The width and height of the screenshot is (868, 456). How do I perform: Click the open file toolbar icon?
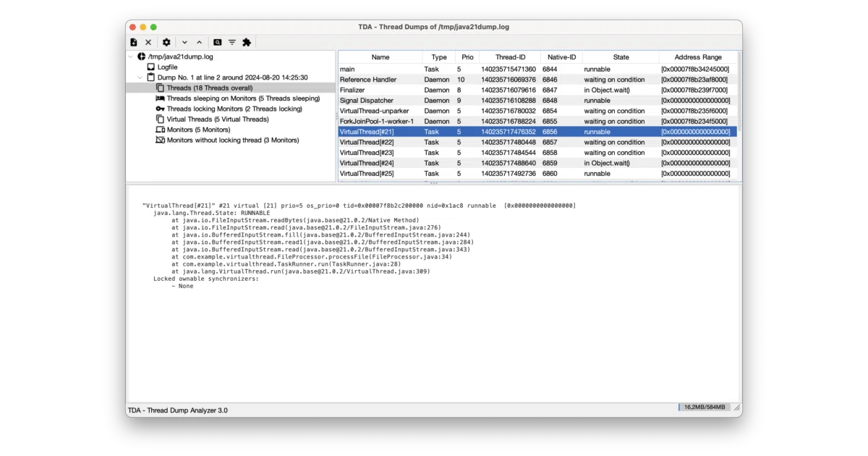coord(134,43)
